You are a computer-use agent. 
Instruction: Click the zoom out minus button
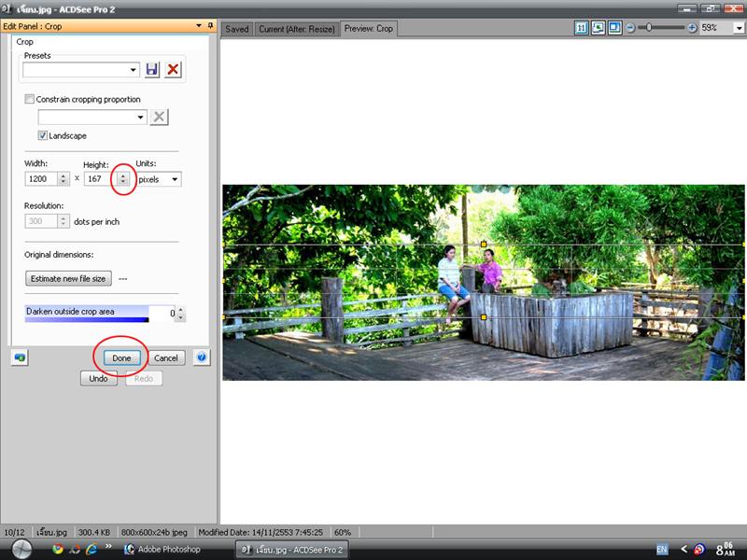630,28
